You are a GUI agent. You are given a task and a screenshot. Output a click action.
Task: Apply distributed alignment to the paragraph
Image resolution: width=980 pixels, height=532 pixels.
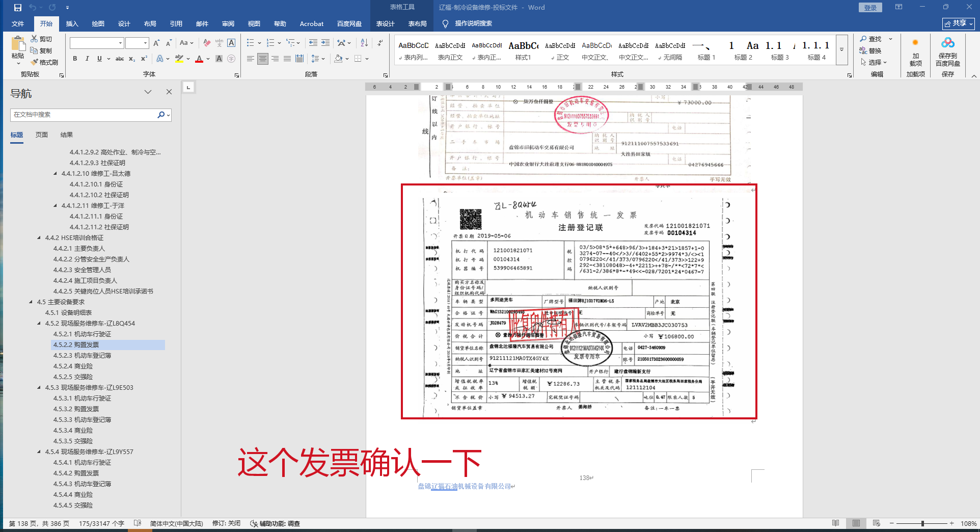coord(300,59)
